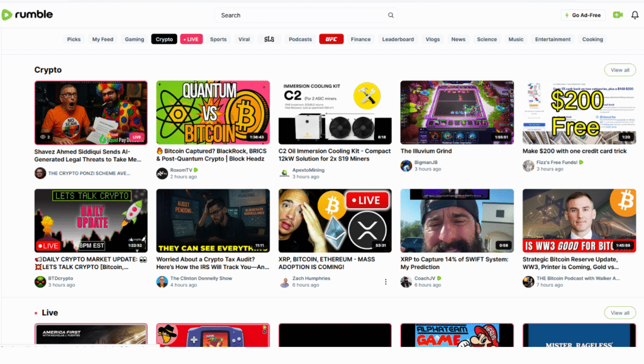Open the My Feed category

[103, 40]
